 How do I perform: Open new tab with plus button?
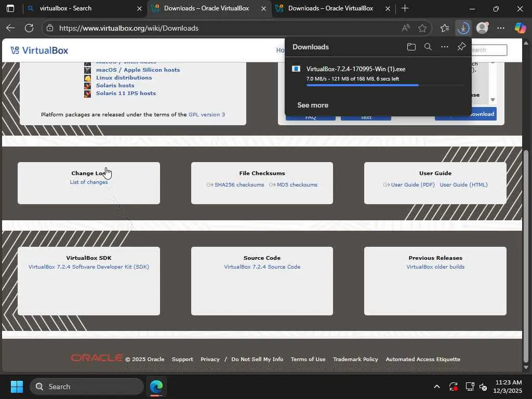(x=405, y=8)
